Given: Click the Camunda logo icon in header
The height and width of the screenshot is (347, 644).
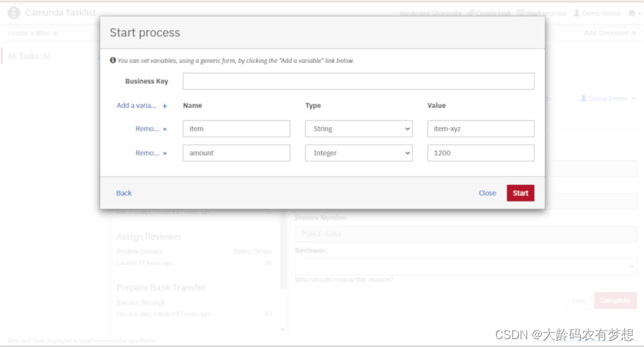Looking at the screenshot, I should point(14,12).
